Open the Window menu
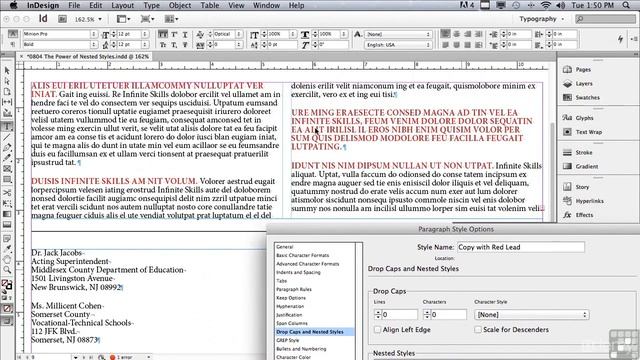640x360 pixels. 266,5
